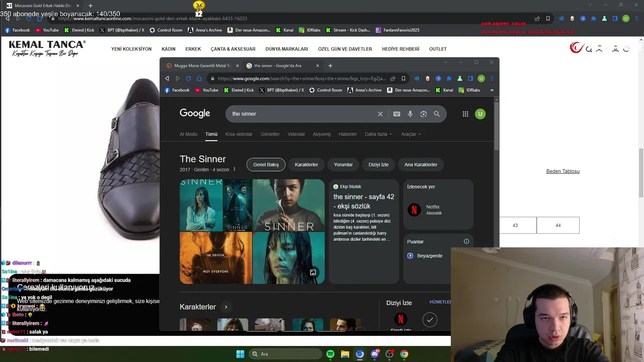
Task: Close the 'the sinner' Google tab
Action: (317, 65)
